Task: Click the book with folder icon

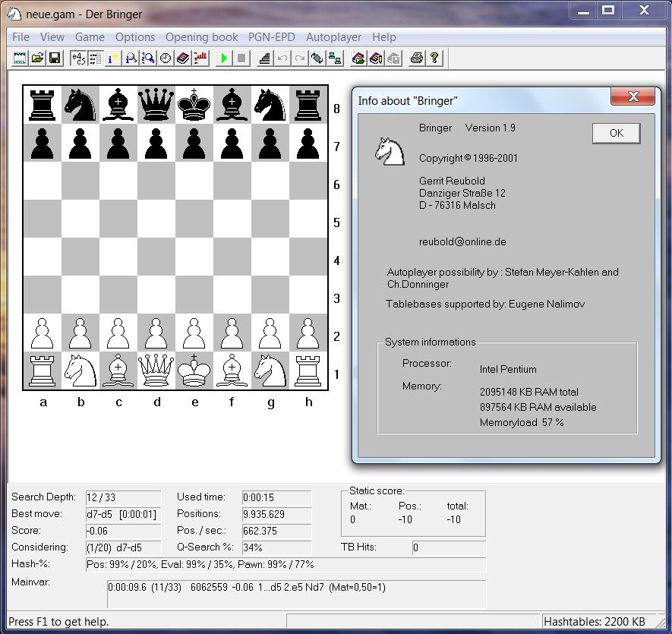Action: point(358,58)
